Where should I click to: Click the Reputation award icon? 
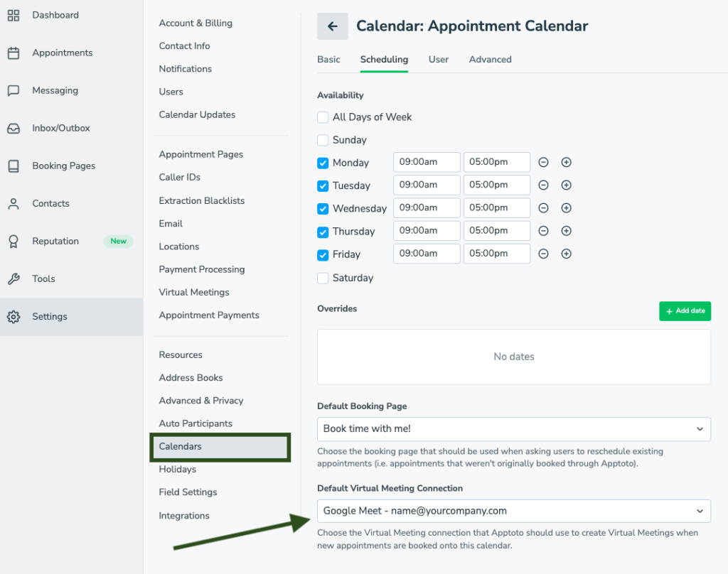click(14, 242)
